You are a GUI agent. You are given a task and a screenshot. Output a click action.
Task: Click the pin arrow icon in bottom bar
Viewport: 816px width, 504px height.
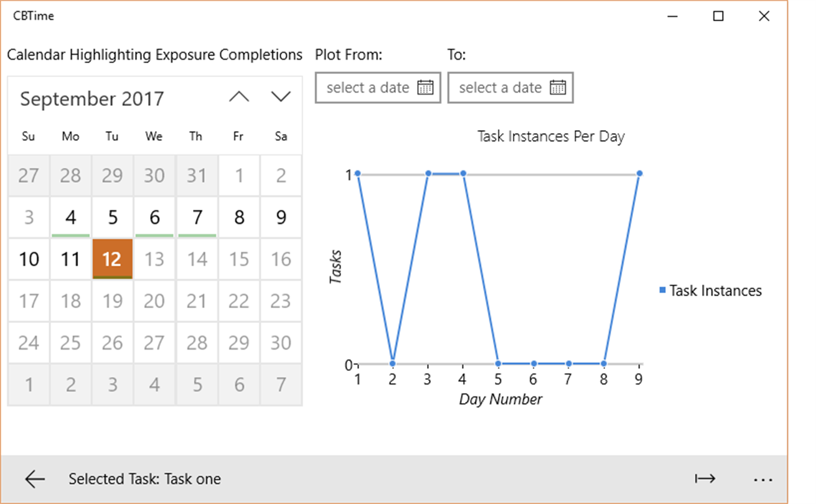click(x=705, y=478)
